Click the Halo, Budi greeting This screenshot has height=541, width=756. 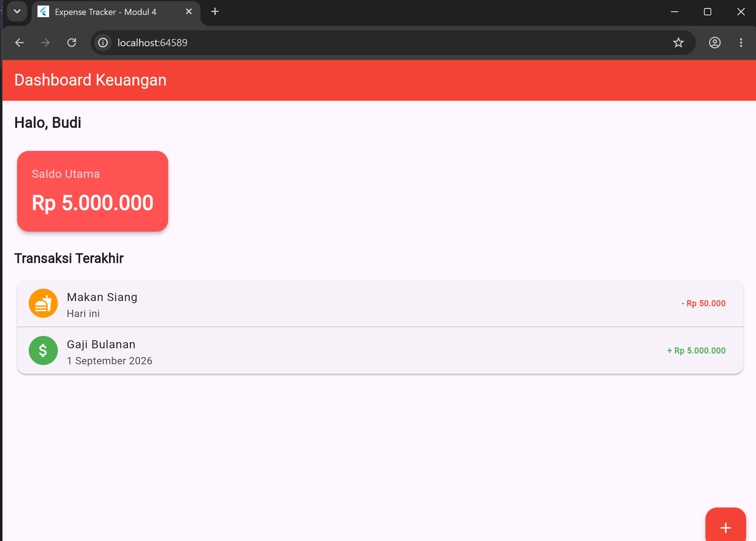click(x=48, y=123)
